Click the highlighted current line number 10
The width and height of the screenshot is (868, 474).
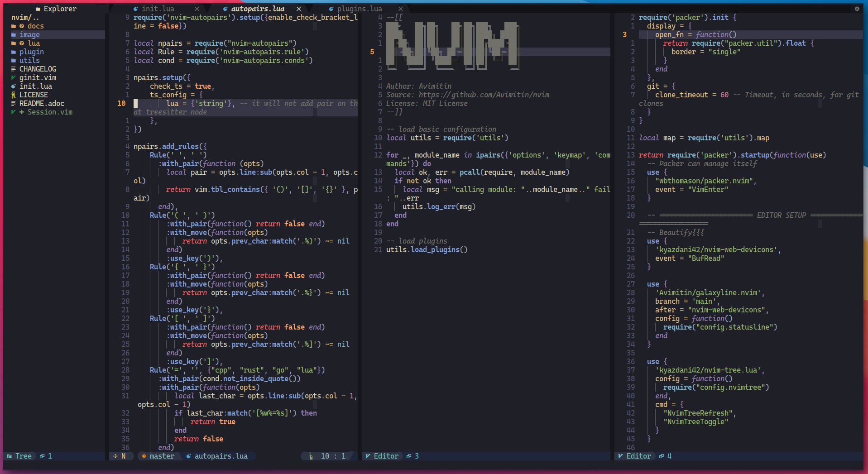point(121,104)
